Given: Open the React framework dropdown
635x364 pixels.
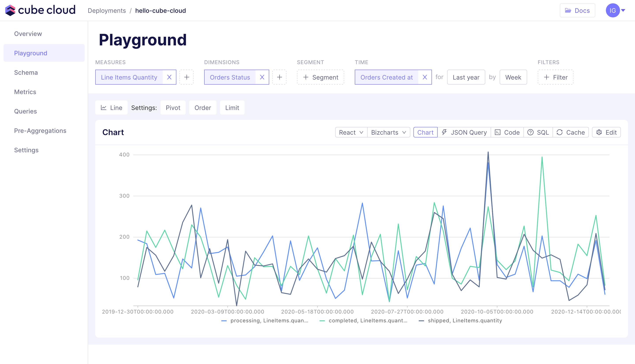Looking at the screenshot, I should pyautogui.click(x=351, y=132).
